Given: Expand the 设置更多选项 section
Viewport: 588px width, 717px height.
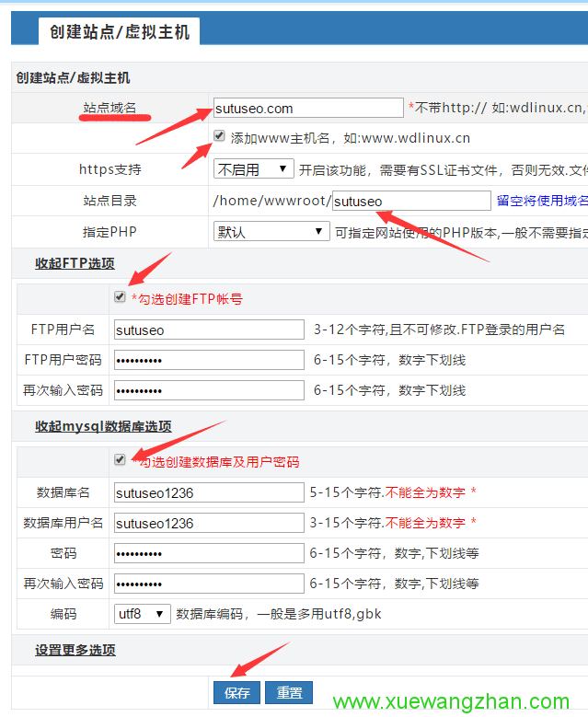Looking at the screenshot, I should coord(75,650).
